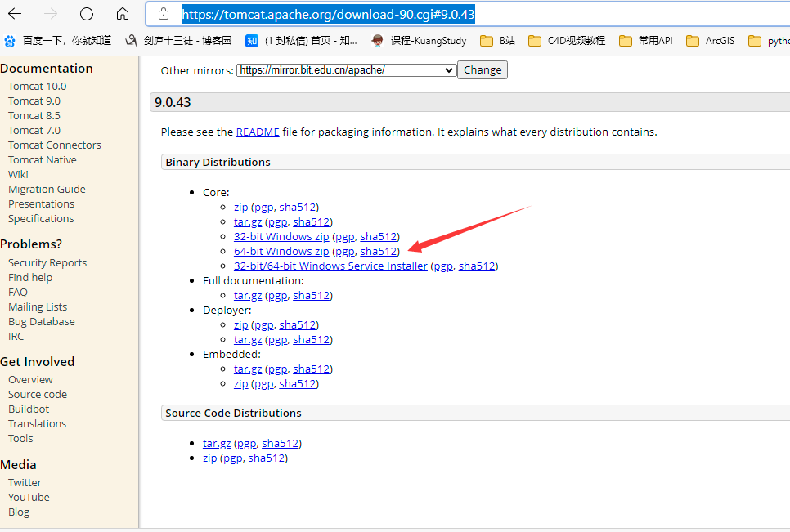Image resolution: width=790 pixels, height=532 pixels.
Task: Open the Other mirrors dropdown
Action: pyautogui.click(x=347, y=70)
